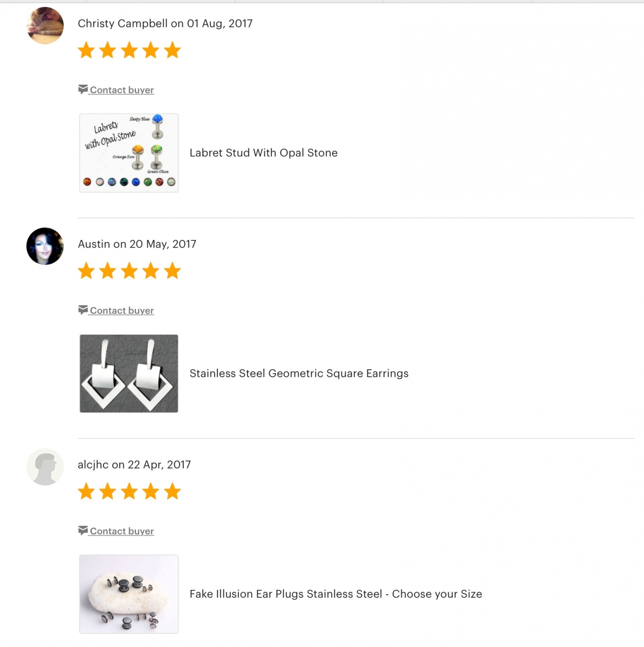Open Labret Stud With Opal Stone listing title

pyautogui.click(x=264, y=153)
